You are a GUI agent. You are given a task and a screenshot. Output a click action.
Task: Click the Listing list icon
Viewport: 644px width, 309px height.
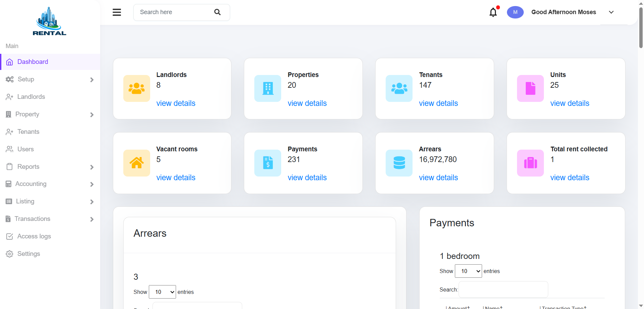9,201
